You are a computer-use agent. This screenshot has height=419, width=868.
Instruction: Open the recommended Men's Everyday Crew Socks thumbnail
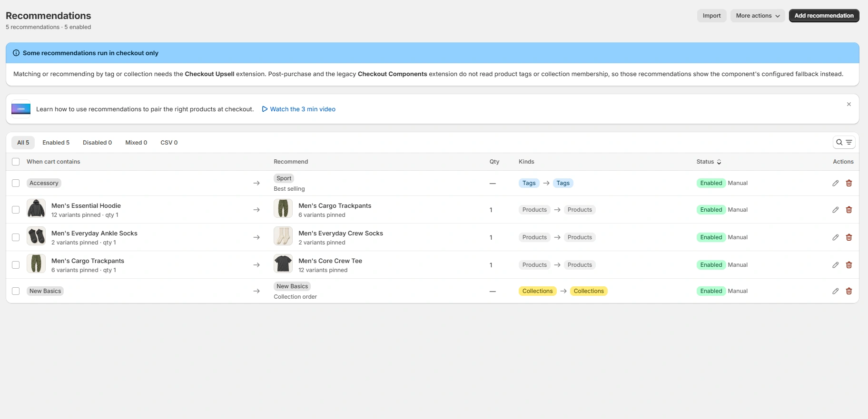pos(283,236)
